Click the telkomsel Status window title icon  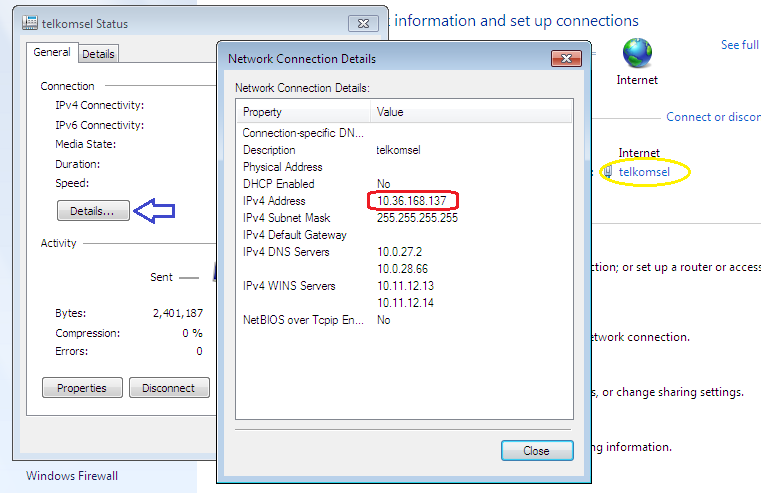[30, 23]
